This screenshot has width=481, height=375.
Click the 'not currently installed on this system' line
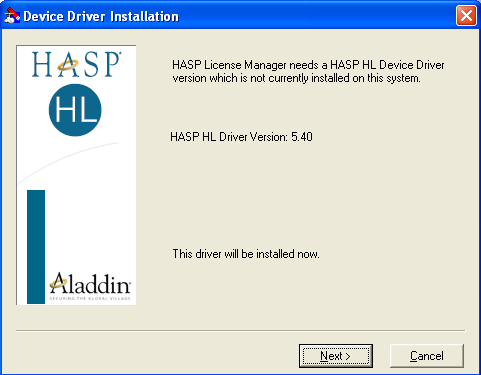[x=296, y=78]
